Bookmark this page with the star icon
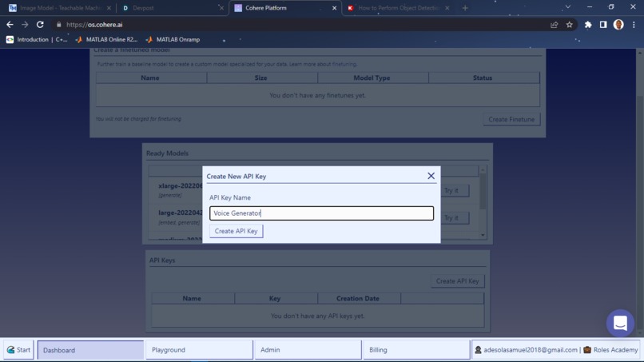644x362 pixels. [x=569, y=25]
